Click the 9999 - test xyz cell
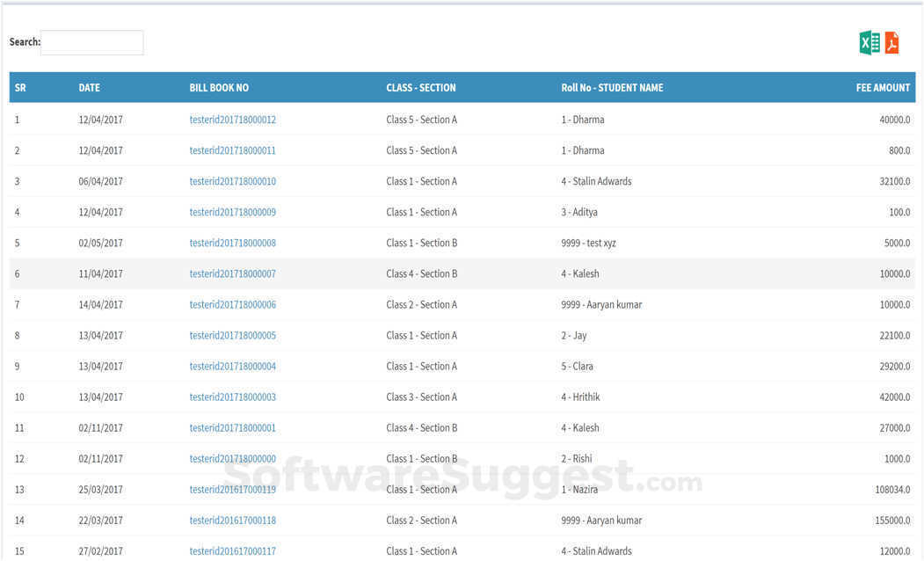The width and height of the screenshot is (924, 561). click(589, 243)
